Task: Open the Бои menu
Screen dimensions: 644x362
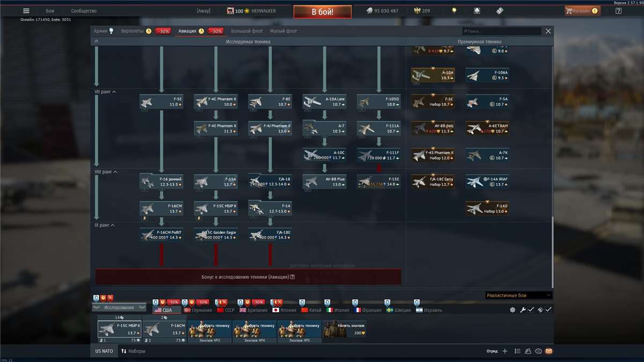Action: (50, 11)
